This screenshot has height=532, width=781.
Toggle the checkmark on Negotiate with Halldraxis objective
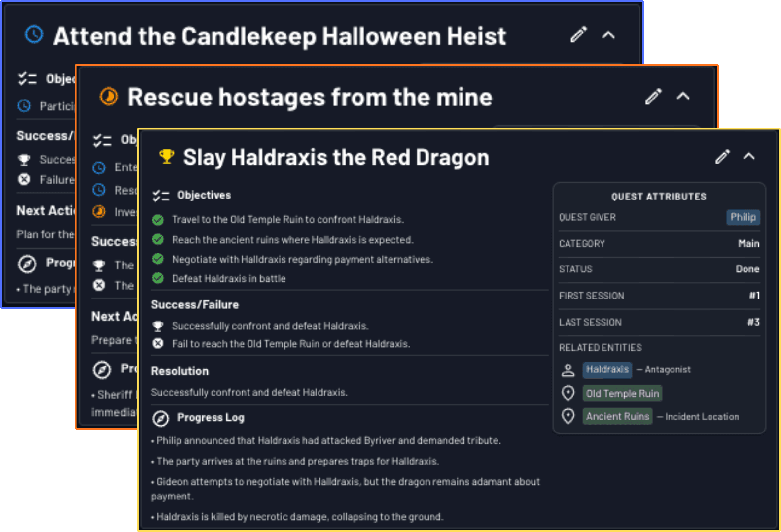(157, 259)
